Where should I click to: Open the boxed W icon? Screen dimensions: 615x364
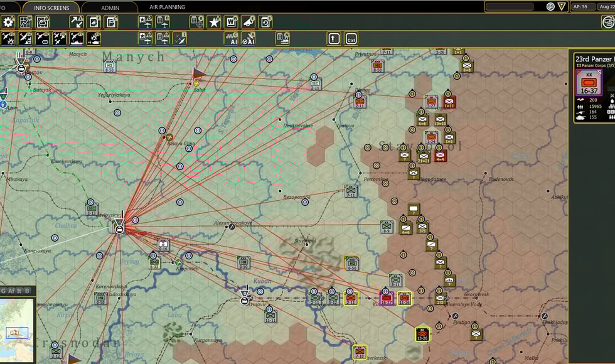click(232, 22)
